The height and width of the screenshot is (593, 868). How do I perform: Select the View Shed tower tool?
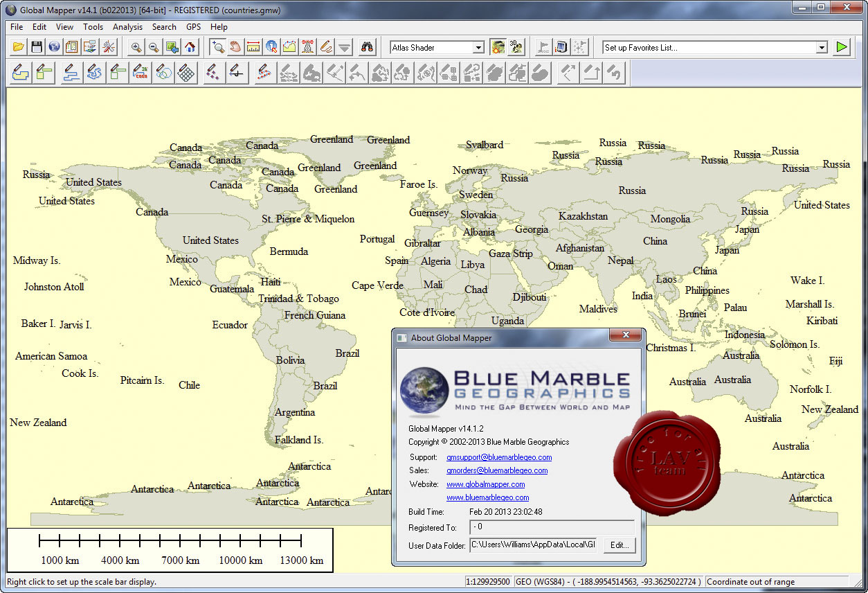pyautogui.click(x=307, y=47)
